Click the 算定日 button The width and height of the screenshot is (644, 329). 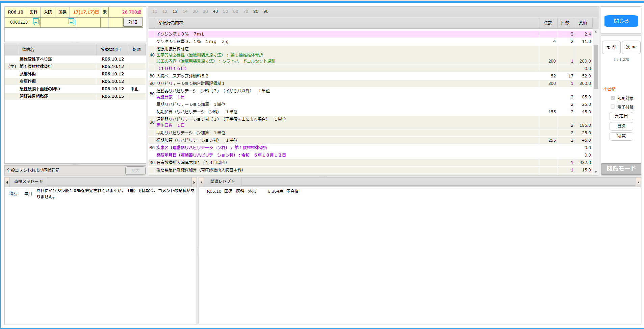(621, 116)
